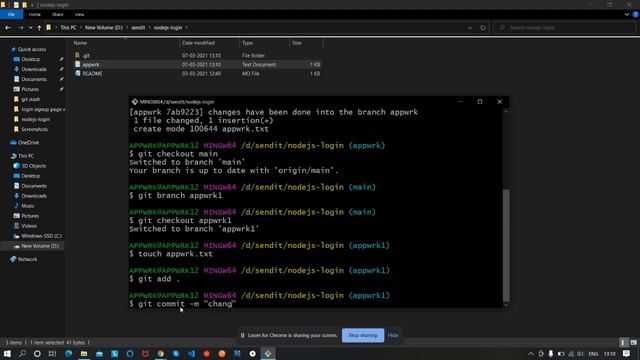Click the Properties quick access toolbar icon
Image resolution: width=640 pixels, height=360 pixels.
tap(16, 5)
